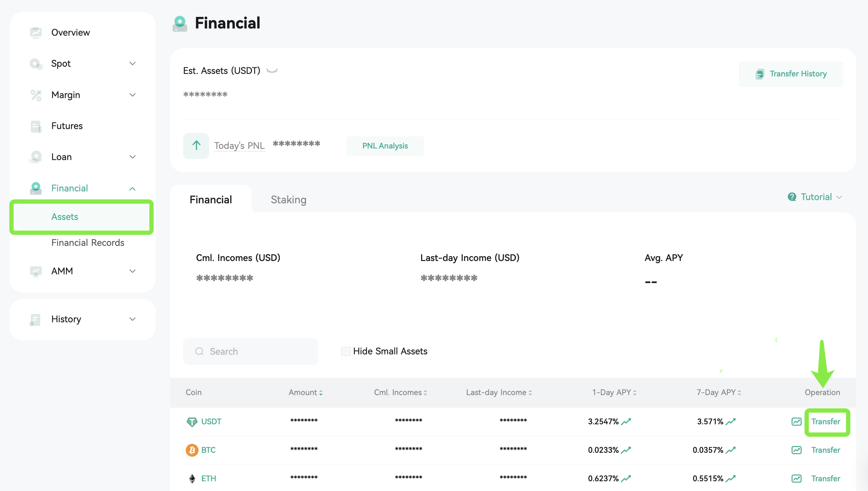Click the USDT coin icon
868x491 pixels.
[192, 421]
